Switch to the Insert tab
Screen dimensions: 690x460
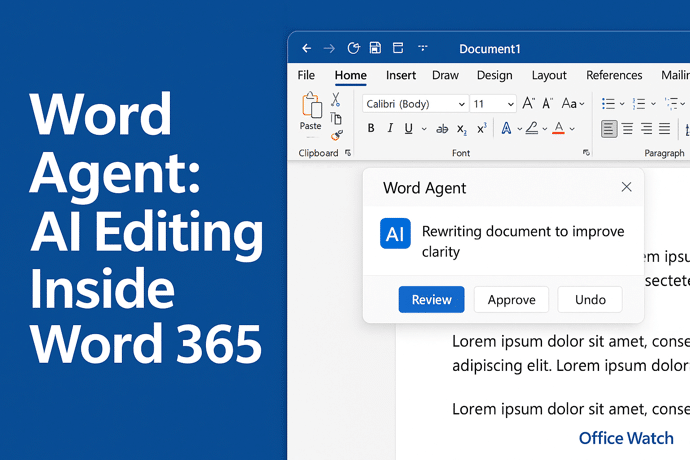click(x=401, y=75)
